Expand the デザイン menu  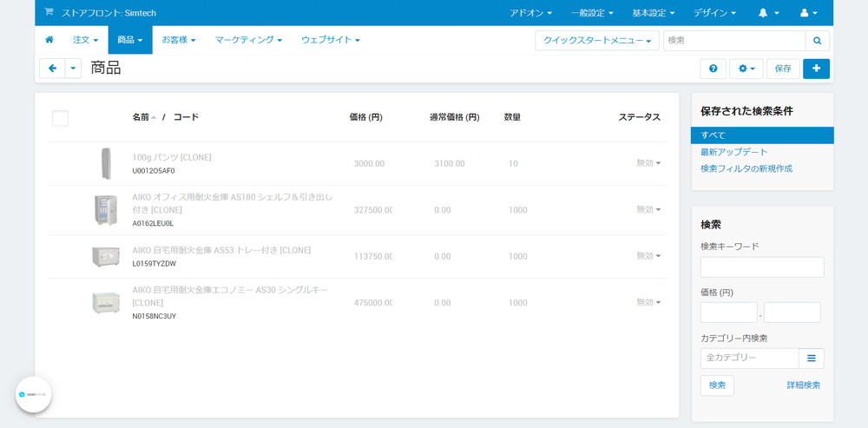(714, 13)
